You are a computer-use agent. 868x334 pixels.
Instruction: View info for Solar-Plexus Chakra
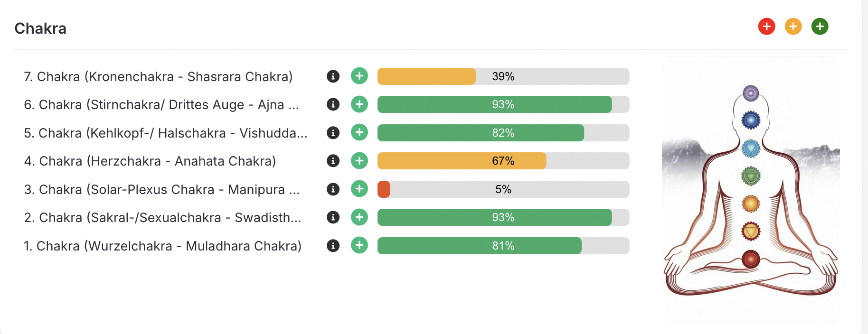[x=333, y=189]
